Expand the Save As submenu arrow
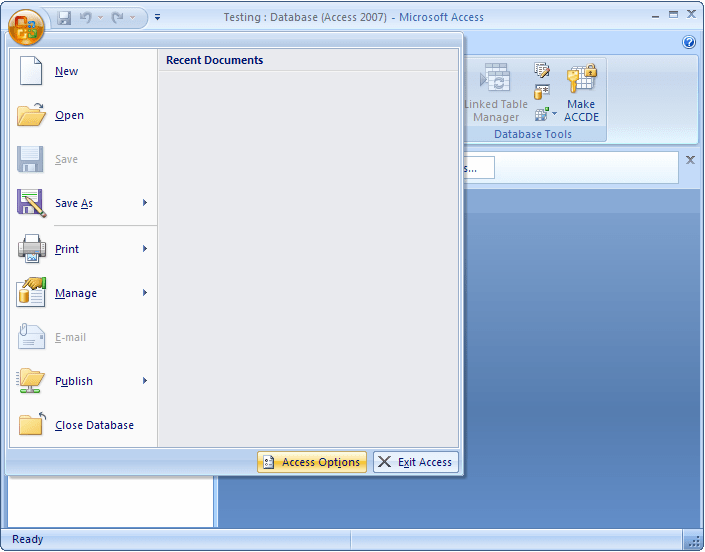The width and height of the screenshot is (705, 552). (145, 203)
